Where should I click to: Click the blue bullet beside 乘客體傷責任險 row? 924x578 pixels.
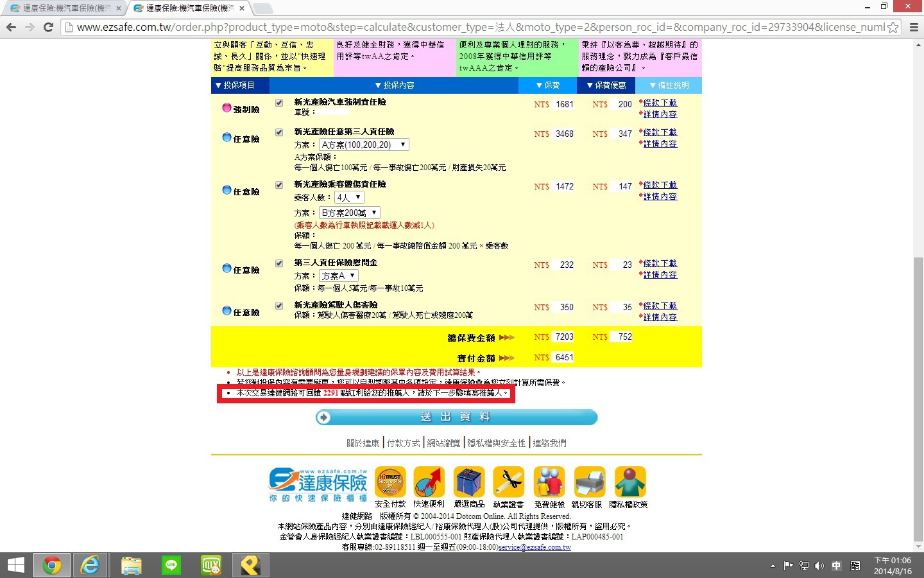point(227,190)
